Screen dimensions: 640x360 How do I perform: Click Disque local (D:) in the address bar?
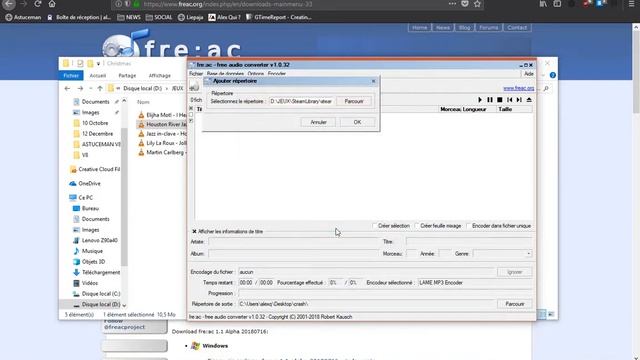click(x=142, y=89)
